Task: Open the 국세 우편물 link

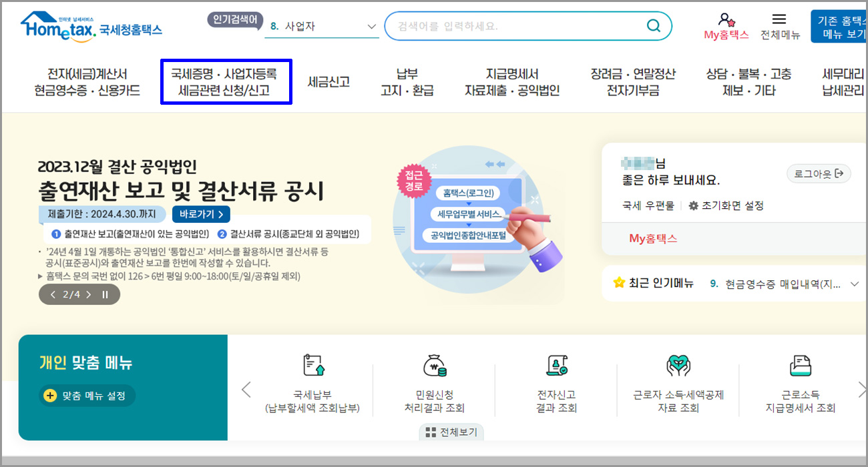Action: (x=648, y=205)
